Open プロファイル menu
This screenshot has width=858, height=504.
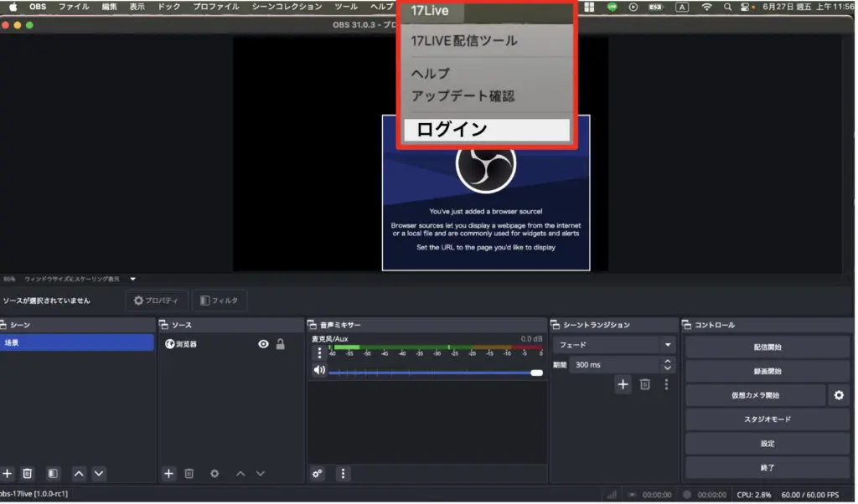point(216,7)
